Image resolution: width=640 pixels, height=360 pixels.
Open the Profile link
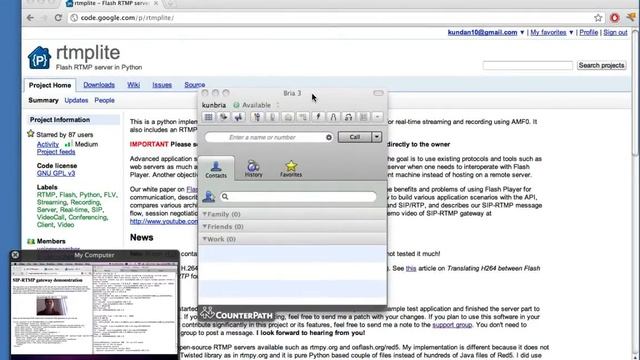(589, 32)
